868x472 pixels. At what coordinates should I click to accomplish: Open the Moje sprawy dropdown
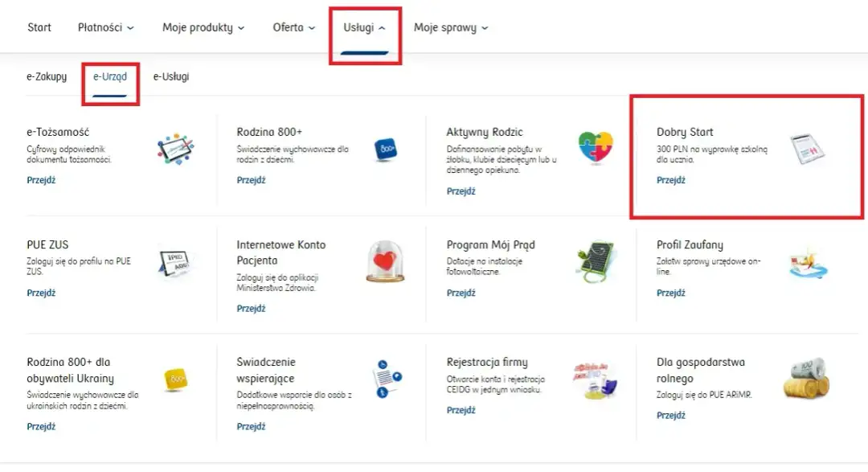click(x=450, y=27)
